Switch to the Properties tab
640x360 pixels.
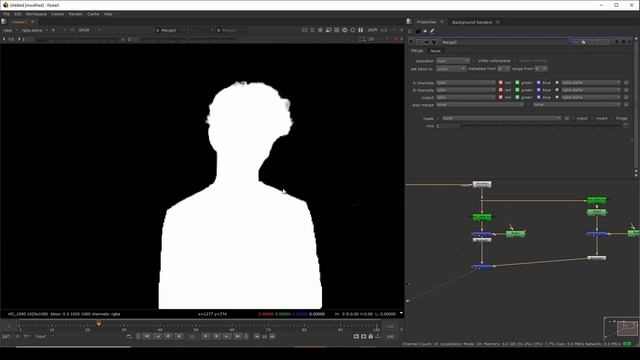427,22
